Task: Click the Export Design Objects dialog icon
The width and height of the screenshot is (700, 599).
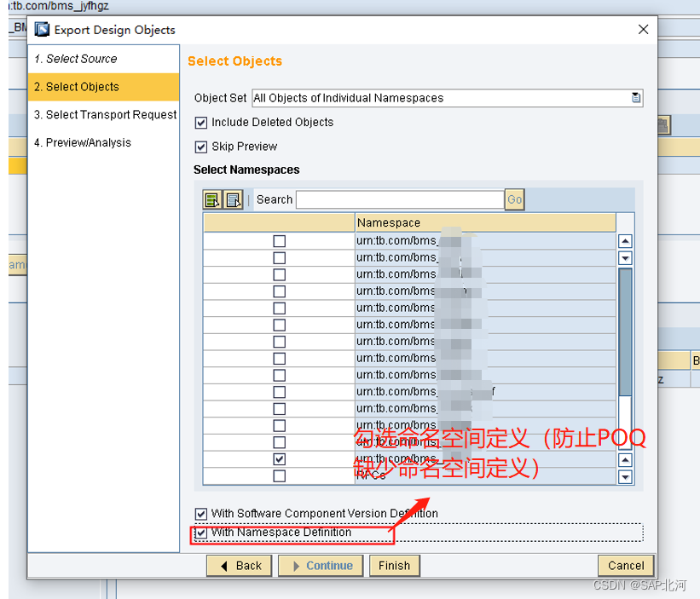Action: [x=41, y=29]
